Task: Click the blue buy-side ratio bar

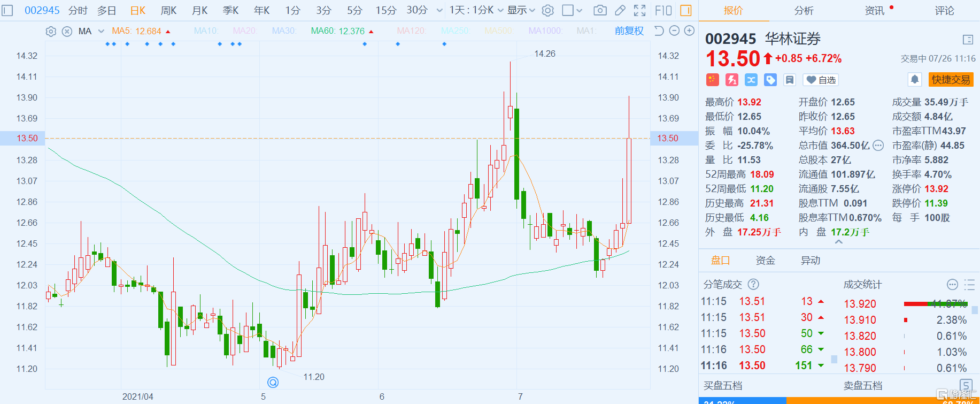Action: click(x=743, y=401)
